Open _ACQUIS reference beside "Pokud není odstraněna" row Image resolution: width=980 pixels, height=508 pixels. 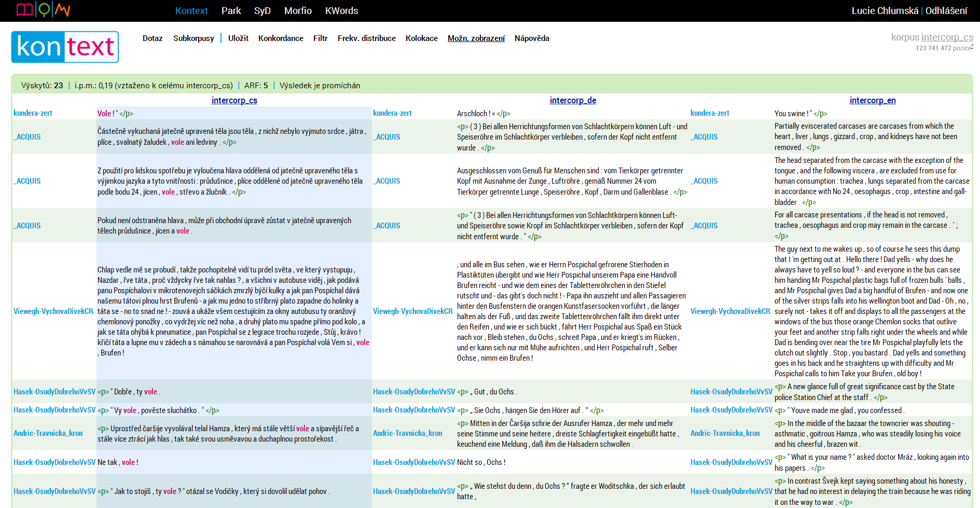pyautogui.click(x=27, y=226)
